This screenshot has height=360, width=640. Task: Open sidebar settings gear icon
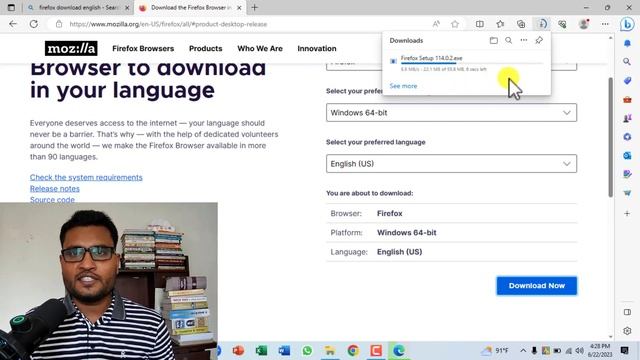(x=627, y=331)
